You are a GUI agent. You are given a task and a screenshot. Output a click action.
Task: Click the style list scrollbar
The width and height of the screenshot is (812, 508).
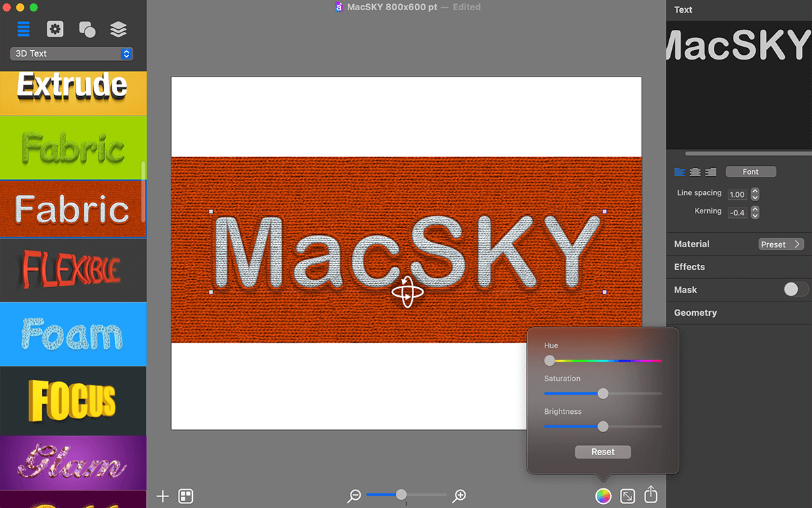(x=143, y=192)
